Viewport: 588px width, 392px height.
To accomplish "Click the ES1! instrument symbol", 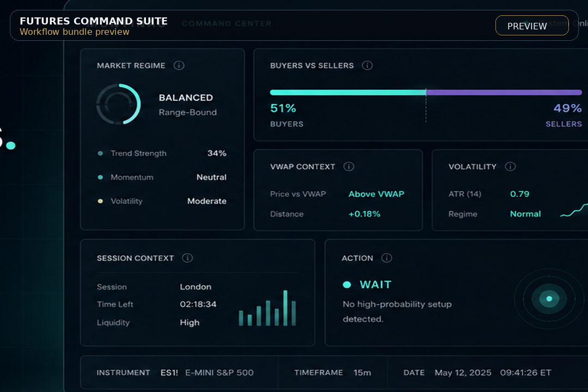I will pos(169,373).
